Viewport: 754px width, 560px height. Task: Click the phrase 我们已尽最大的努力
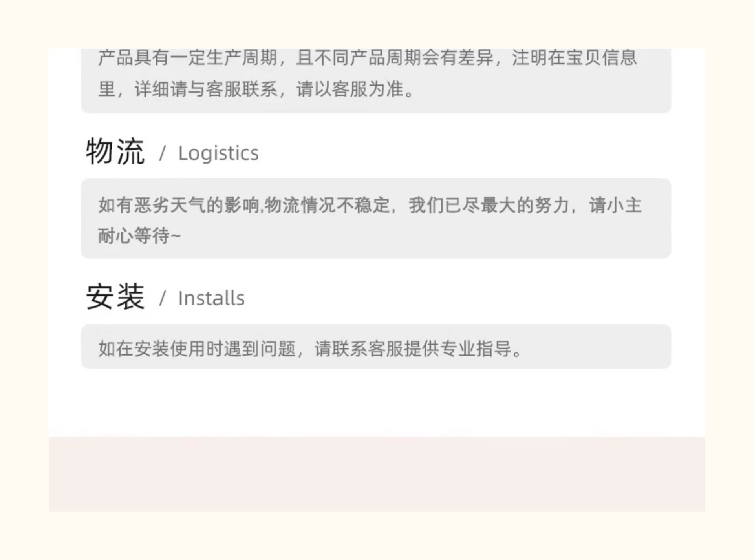pos(489,205)
